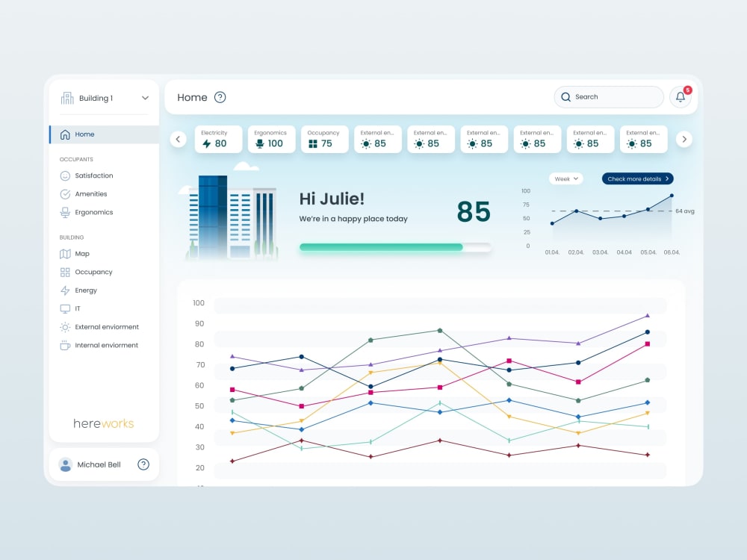Click the magnifier icon in search box
Viewport: 747px width, 560px height.
[x=566, y=97]
